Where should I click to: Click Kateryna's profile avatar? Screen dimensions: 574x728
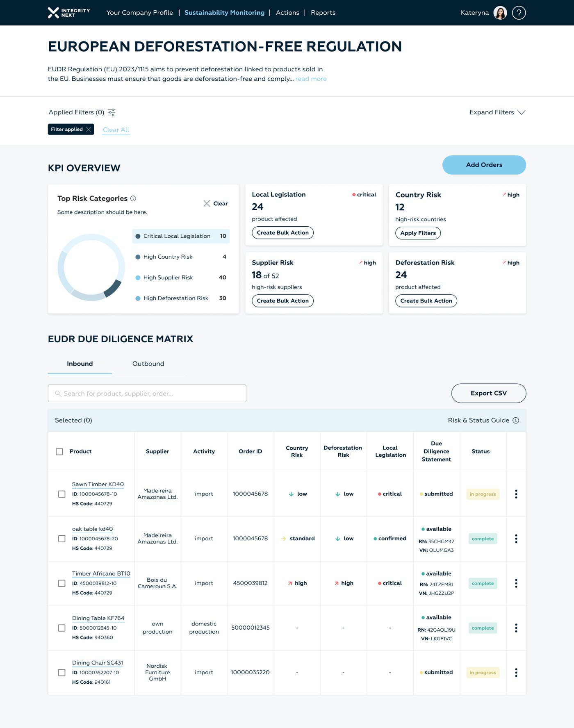click(500, 13)
